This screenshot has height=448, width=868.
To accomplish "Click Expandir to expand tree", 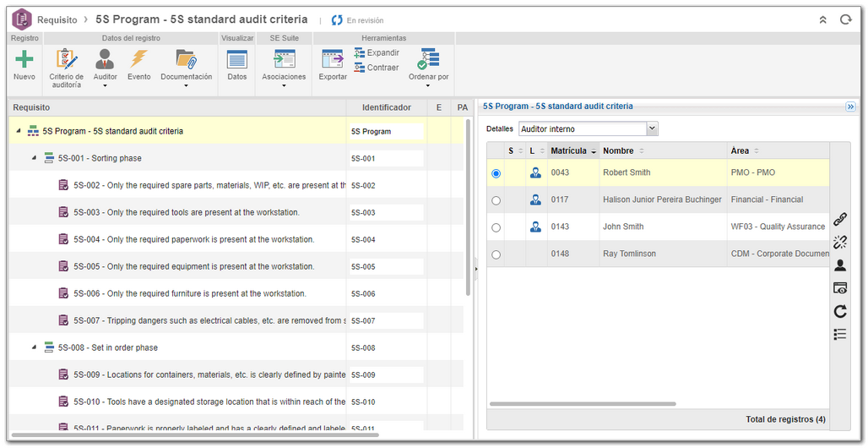I will click(x=377, y=52).
